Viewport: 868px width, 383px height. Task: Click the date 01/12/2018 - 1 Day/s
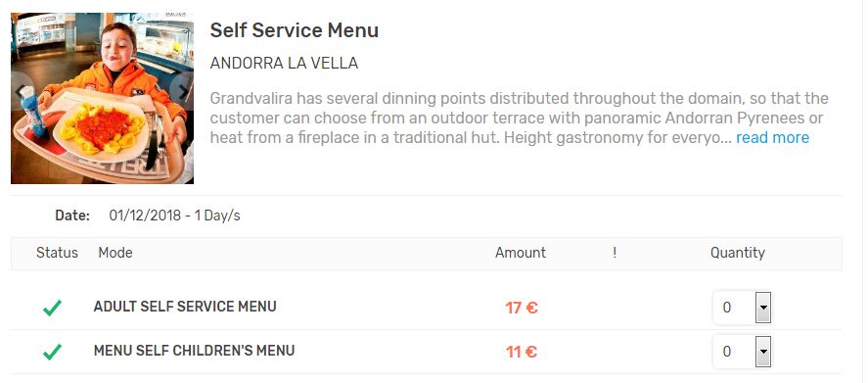pos(175,215)
